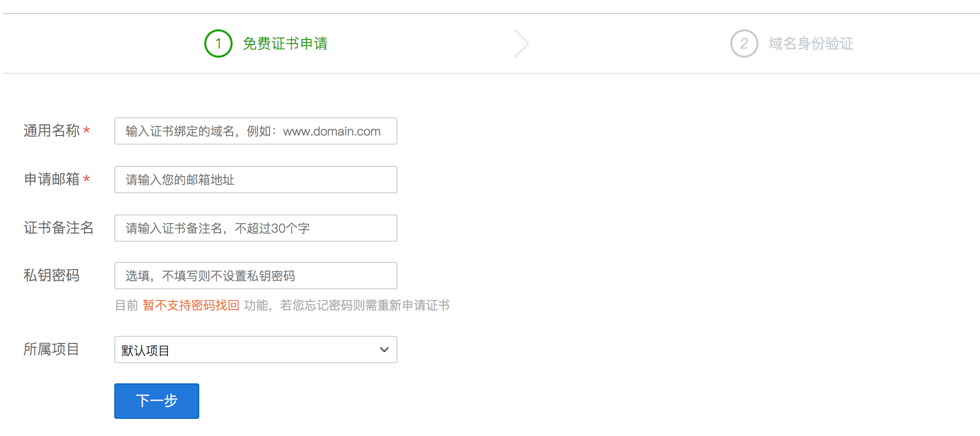Image resolution: width=980 pixels, height=436 pixels.
Task: Click the gray step 2 circle icon
Action: click(x=744, y=43)
